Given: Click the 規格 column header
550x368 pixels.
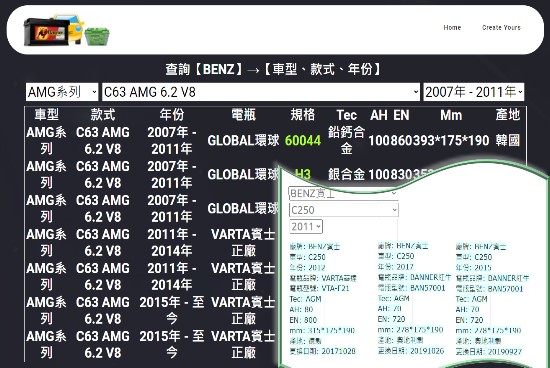Looking at the screenshot, I should (x=303, y=115).
